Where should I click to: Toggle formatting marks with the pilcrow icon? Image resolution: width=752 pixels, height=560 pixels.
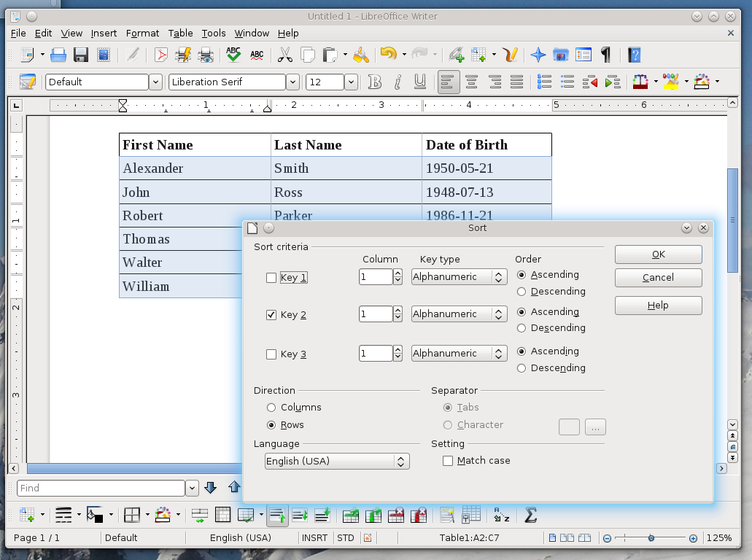pyautogui.click(x=607, y=55)
